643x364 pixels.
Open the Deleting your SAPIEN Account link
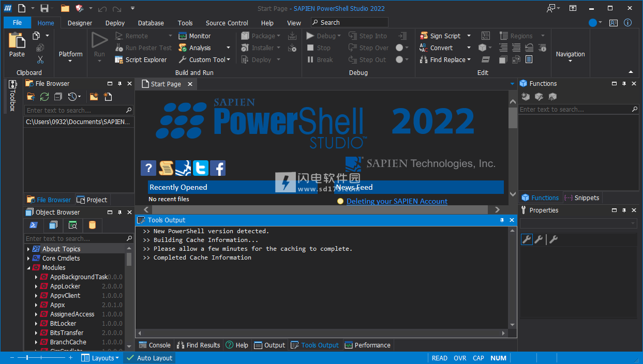[x=397, y=201]
